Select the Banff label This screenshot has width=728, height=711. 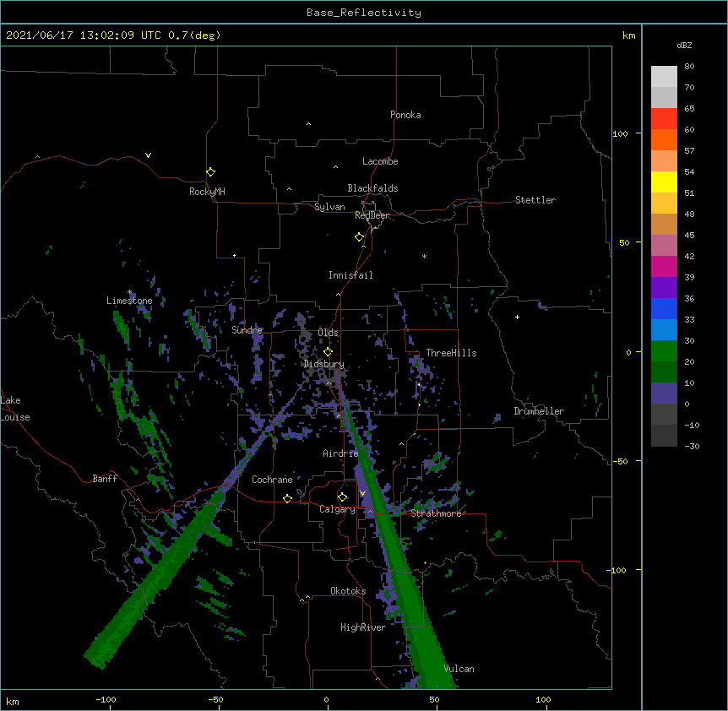coord(105,479)
